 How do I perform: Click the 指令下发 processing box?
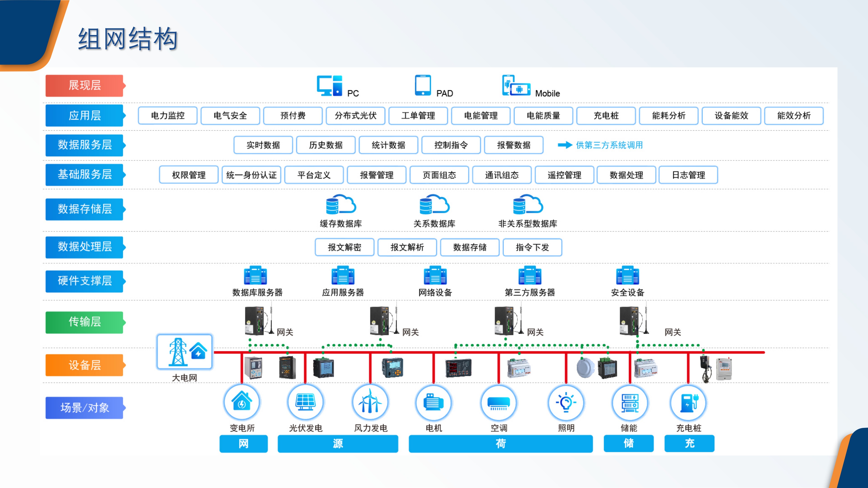pyautogui.click(x=532, y=247)
